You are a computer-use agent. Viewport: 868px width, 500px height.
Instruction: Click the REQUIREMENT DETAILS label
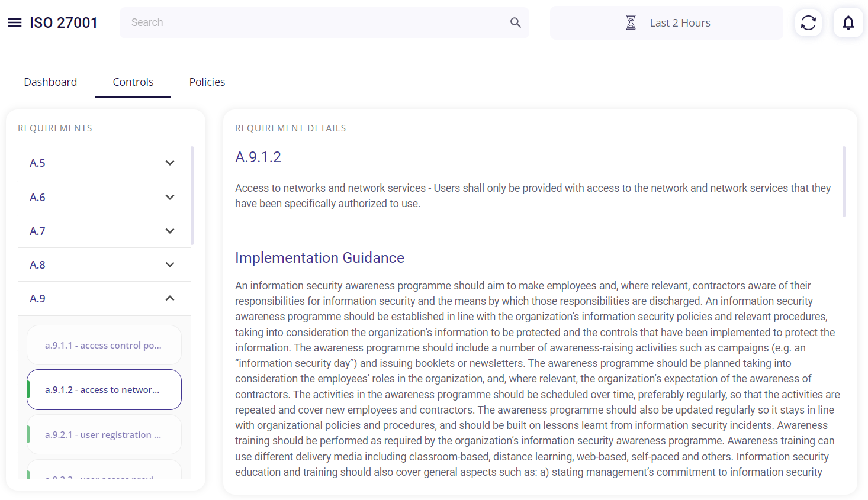pos(291,128)
